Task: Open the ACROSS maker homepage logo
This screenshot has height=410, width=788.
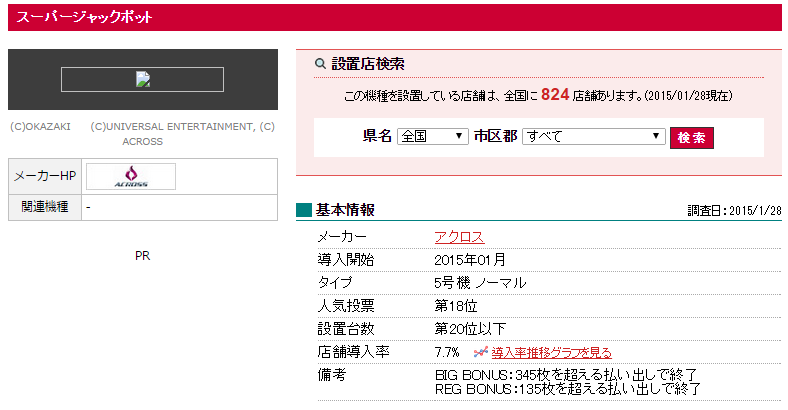Action: tap(131, 176)
